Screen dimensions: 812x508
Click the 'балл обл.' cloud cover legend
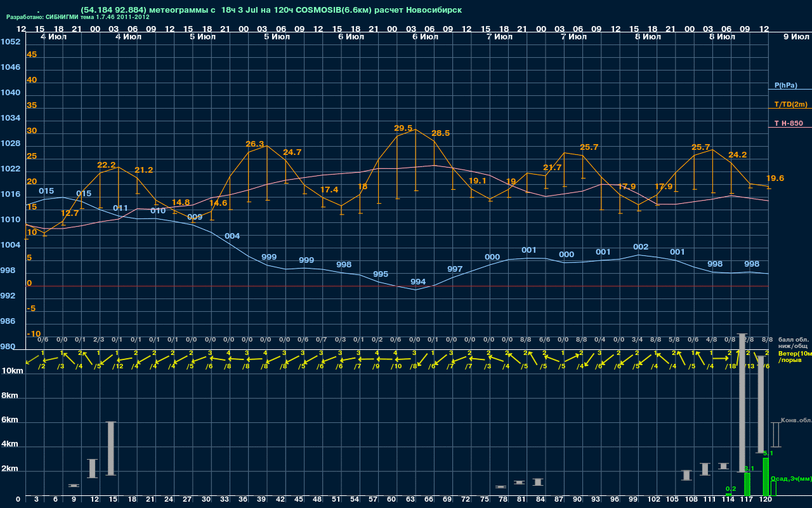tap(794, 340)
